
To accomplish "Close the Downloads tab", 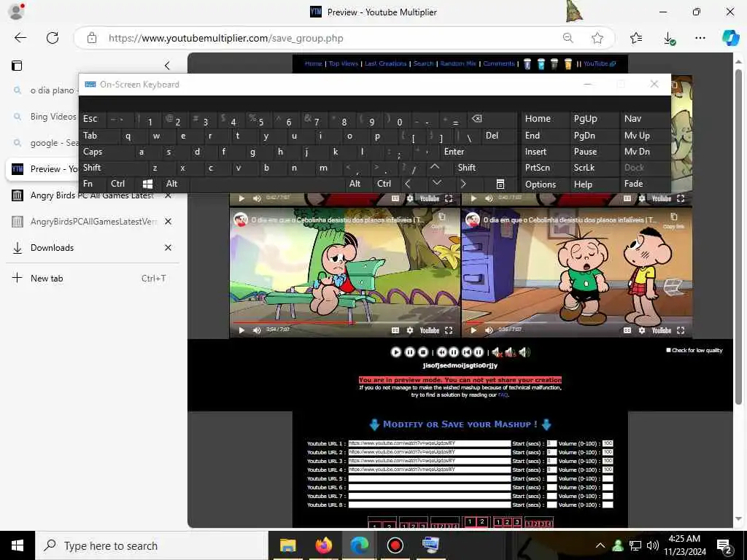I will pos(168,248).
